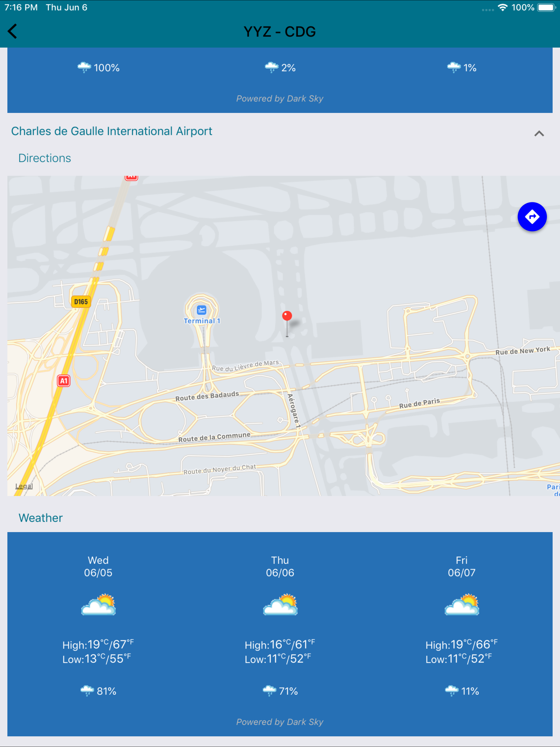Tap High:16°C/61°F temperature text
Viewport: 560px width, 747px height.
click(x=280, y=644)
